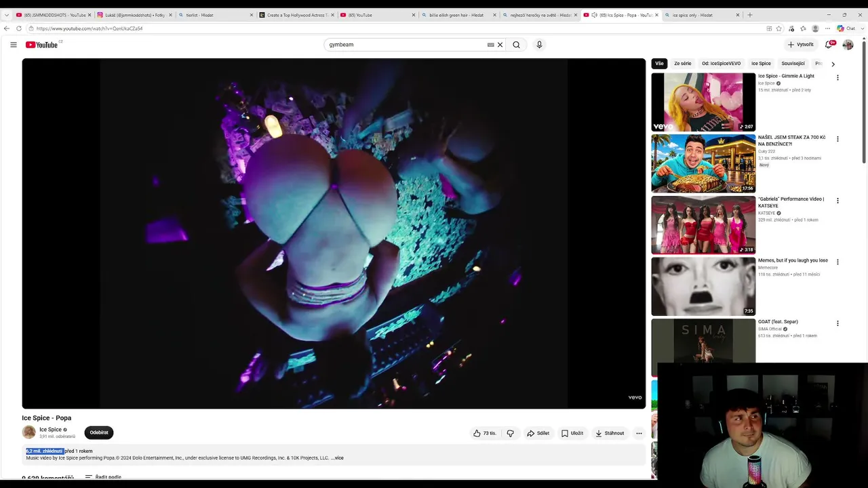Open options for Memes, but if you laugh
This screenshot has width=868, height=488.
coord(837,262)
